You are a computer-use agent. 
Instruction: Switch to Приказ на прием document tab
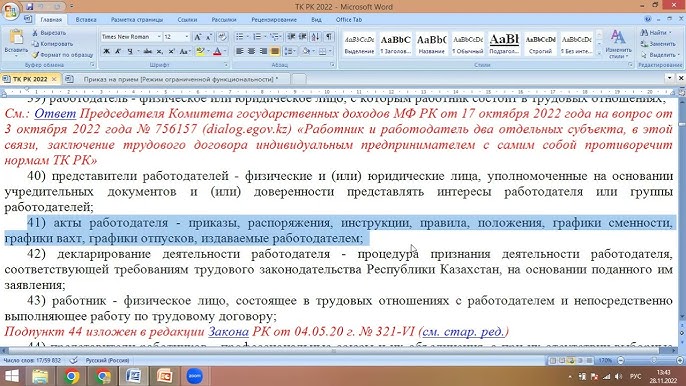(177, 79)
